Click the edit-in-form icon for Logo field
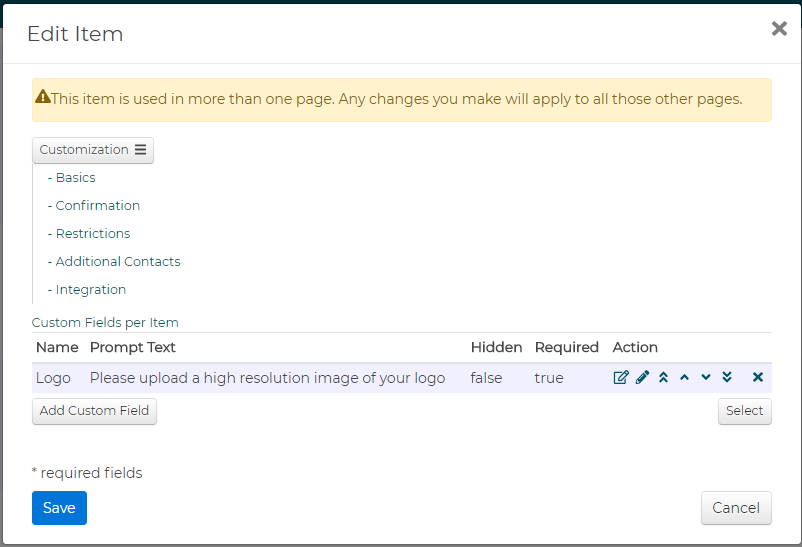802x547 pixels. 621,378
